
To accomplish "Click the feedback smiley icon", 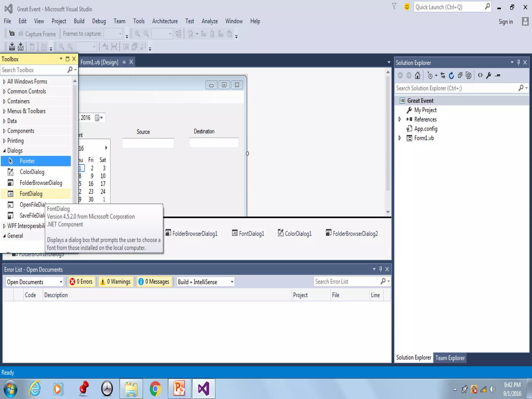I will pos(407,7).
